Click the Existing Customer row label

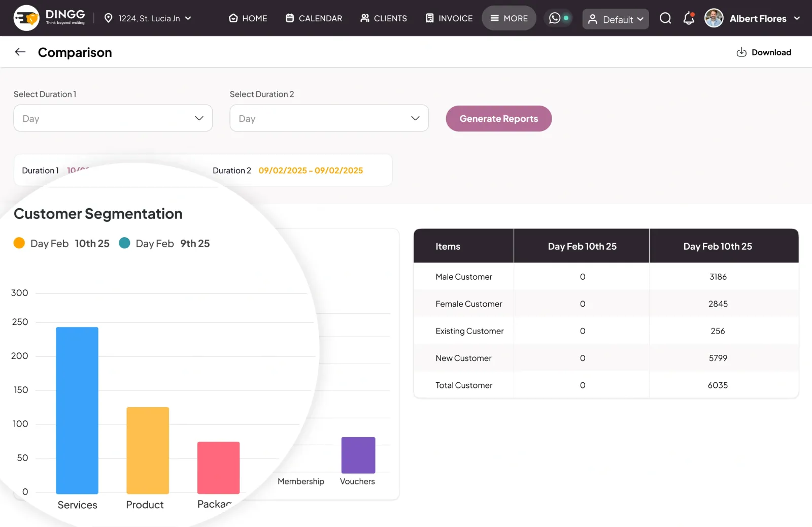(x=469, y=331)
